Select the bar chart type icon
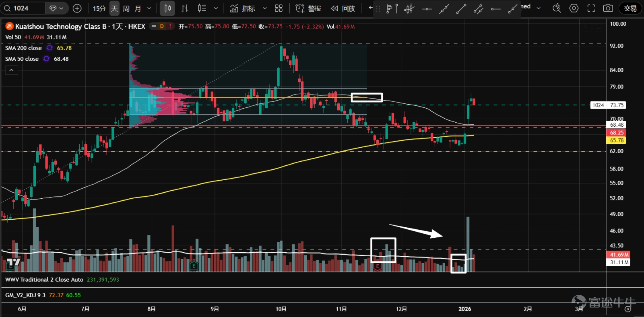This screenshot has height=317, width=644. coord(185,8)
